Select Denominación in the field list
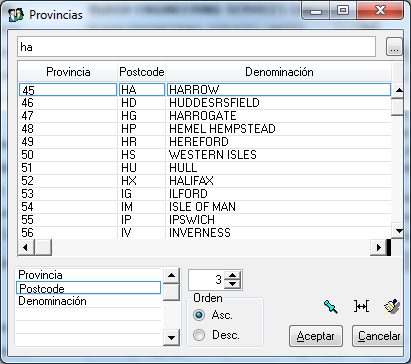Viewport: 411px width, 364px height. pos(89,301)
